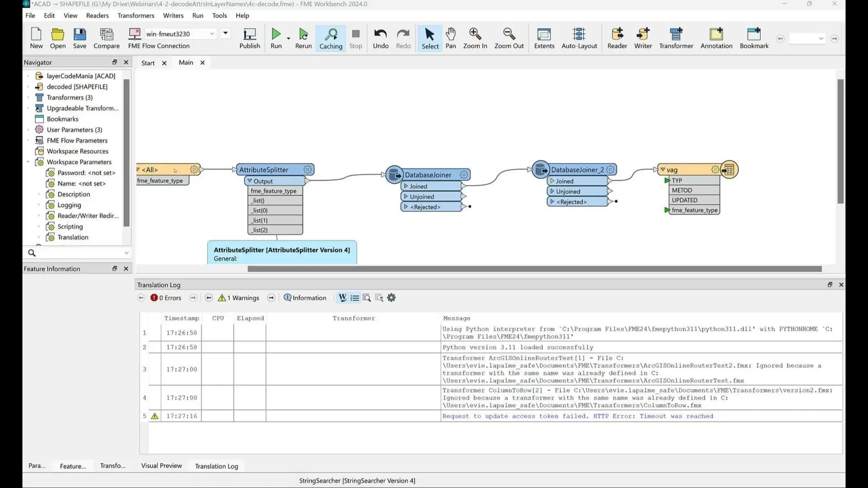Open the Transformers menu
The image size is (868, 488).
pyautogui.click(x=136, y=15)
